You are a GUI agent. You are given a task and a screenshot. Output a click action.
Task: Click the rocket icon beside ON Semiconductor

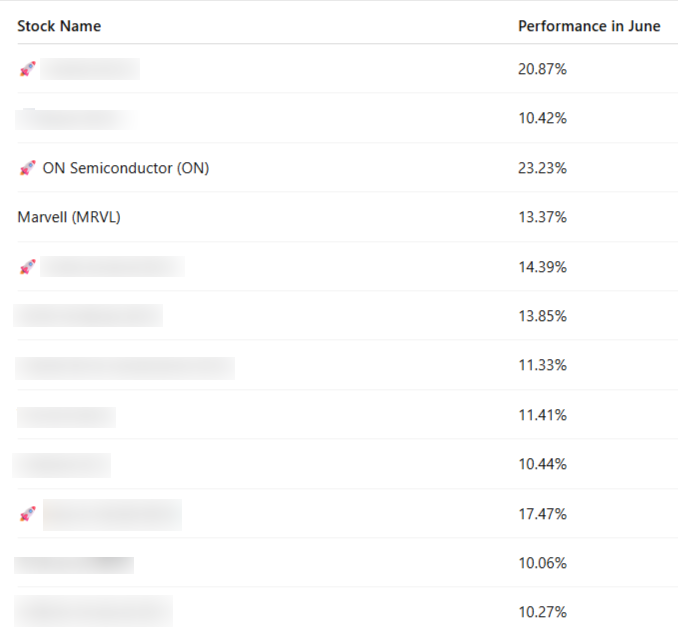[27, 168]
